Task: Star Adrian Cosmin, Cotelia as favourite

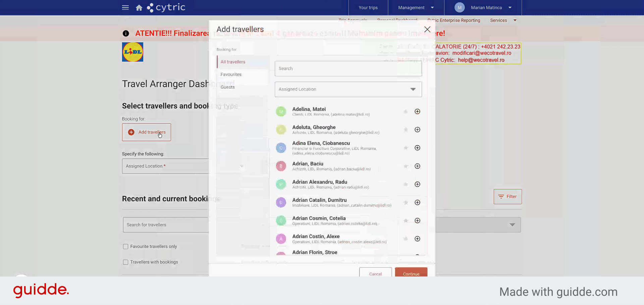Action: pyautogui.click(x=406, y=221)
